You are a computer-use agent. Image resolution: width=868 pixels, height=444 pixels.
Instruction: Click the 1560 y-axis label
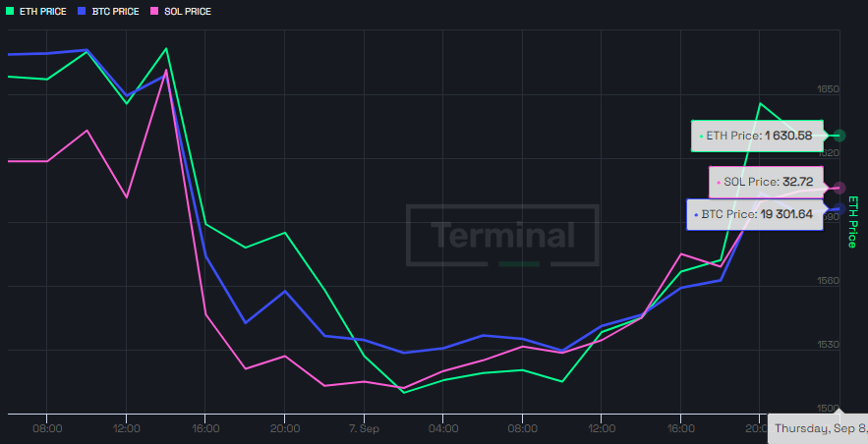click(x=829, y=280)
